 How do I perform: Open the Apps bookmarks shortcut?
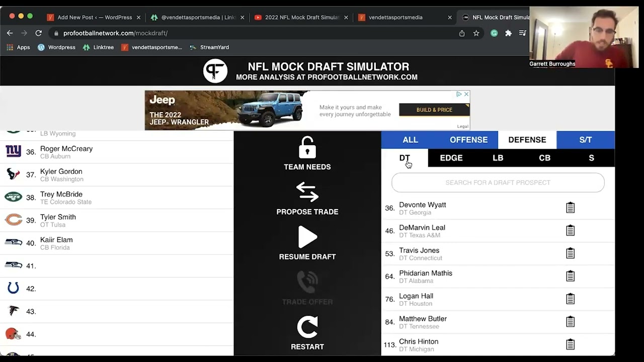click(x=18, y=47)
